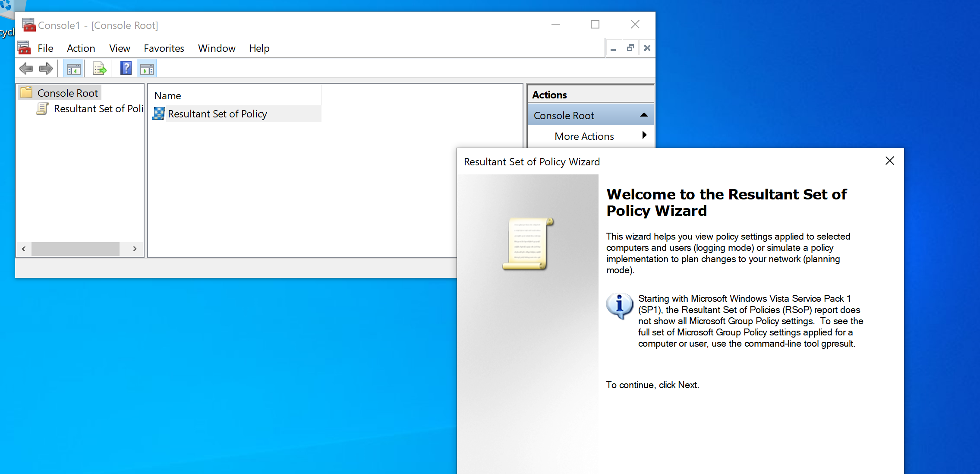Screen dimensions: 980x474
Task: Open the Favorites menu
Action: [164, 48]
